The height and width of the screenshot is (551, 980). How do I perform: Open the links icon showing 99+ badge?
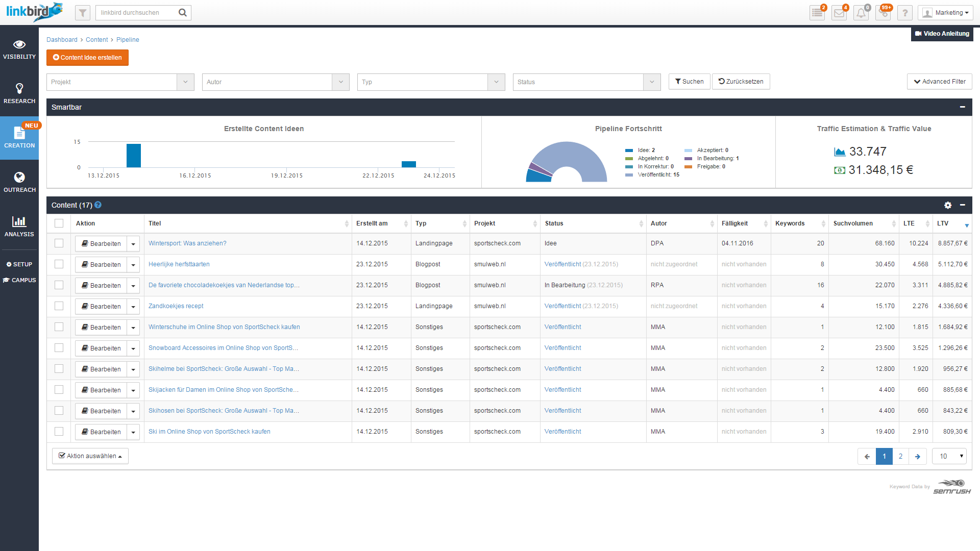pos(883,12)
